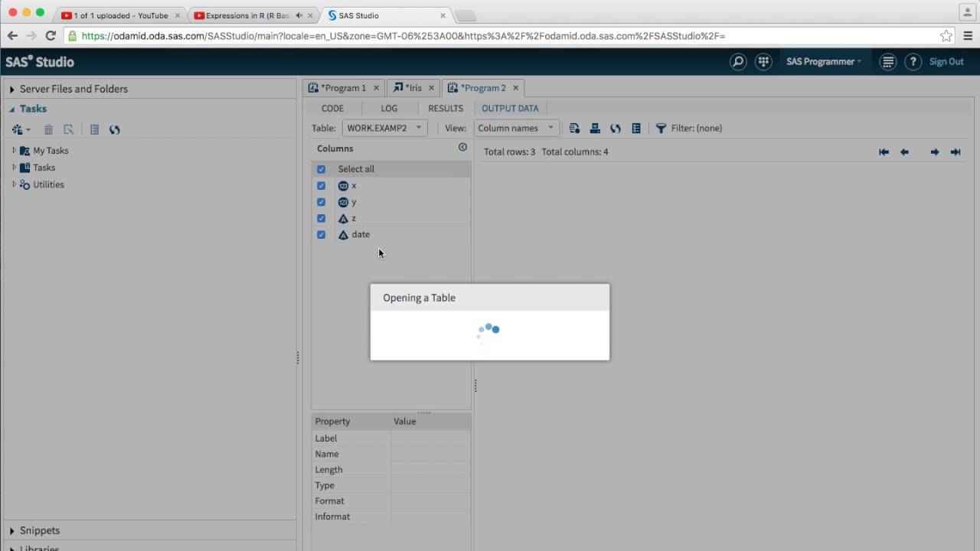The height and width of the screenshot is (551, 980).
Task: Click the delete trash icon in Tasks toolbar
Action: point(48,130)
